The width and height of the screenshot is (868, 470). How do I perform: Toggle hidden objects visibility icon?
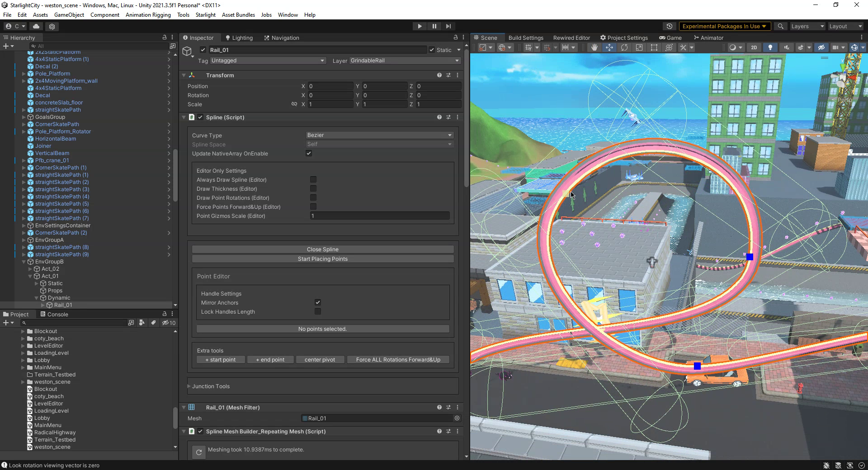[821, 47]
